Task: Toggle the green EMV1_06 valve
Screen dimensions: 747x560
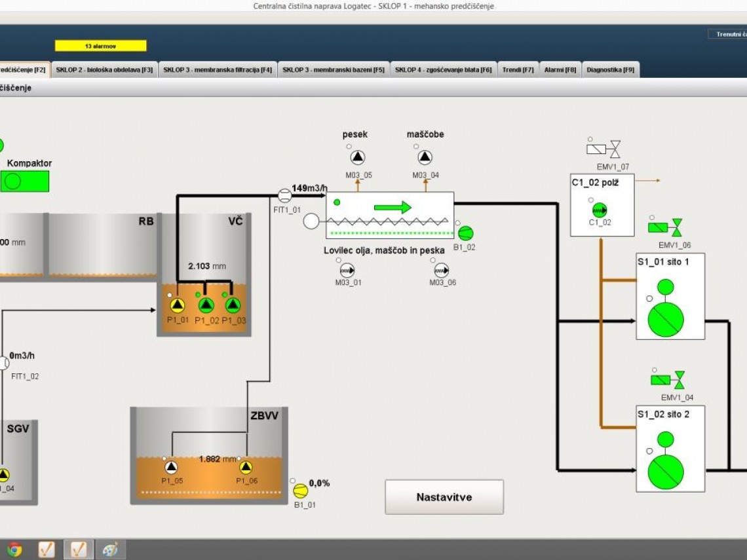Action: click(x=665, y=227)
